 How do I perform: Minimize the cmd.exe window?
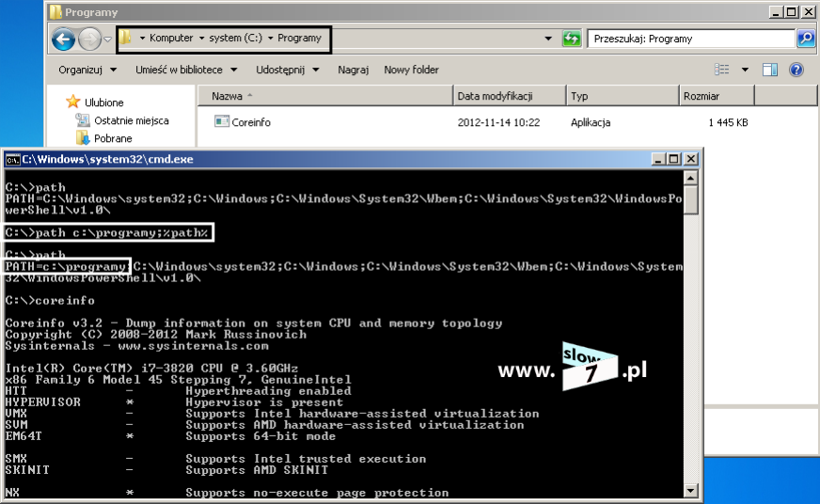point(658,159)
